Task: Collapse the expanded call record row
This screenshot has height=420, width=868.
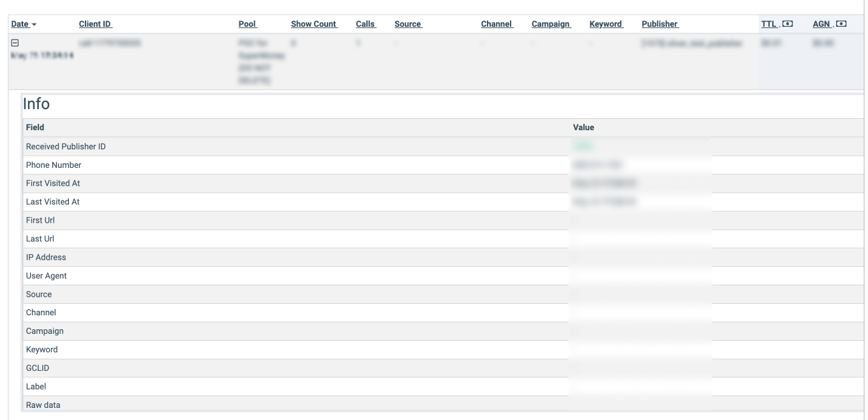Action: pos(15,43)
